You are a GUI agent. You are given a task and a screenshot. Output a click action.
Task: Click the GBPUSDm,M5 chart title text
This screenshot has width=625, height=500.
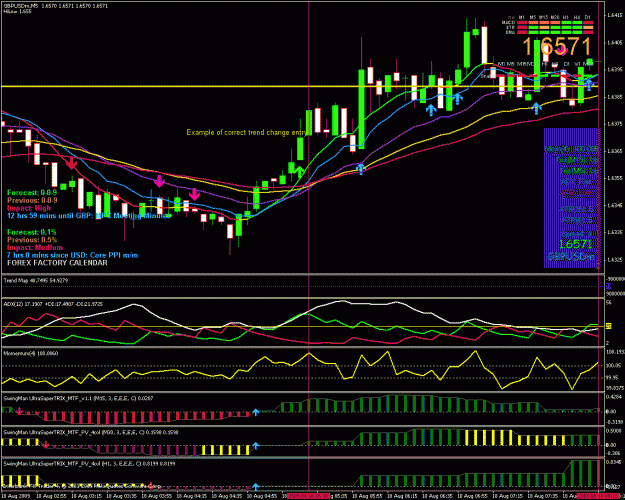[56, 6]
